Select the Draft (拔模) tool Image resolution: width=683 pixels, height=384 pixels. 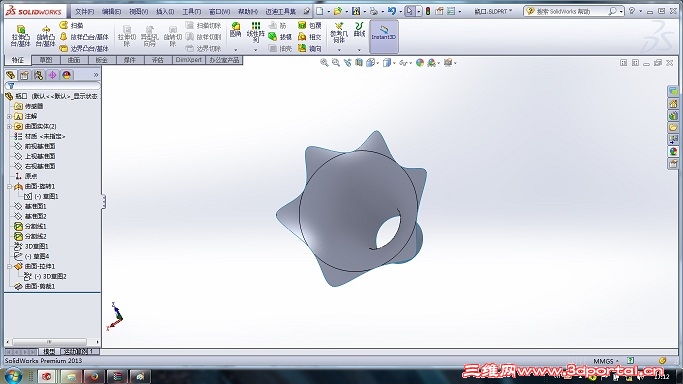tap(280, 37)
